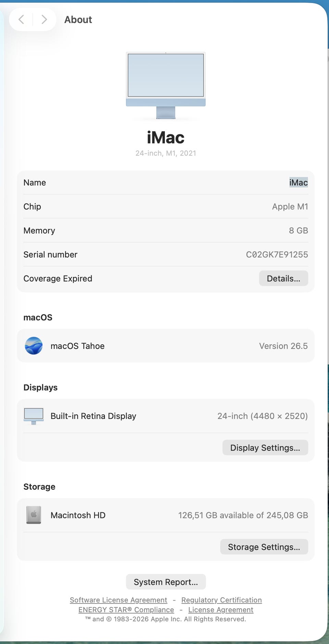Click the 8 GB memory value
329x644 pixels.
pos(298,231)
